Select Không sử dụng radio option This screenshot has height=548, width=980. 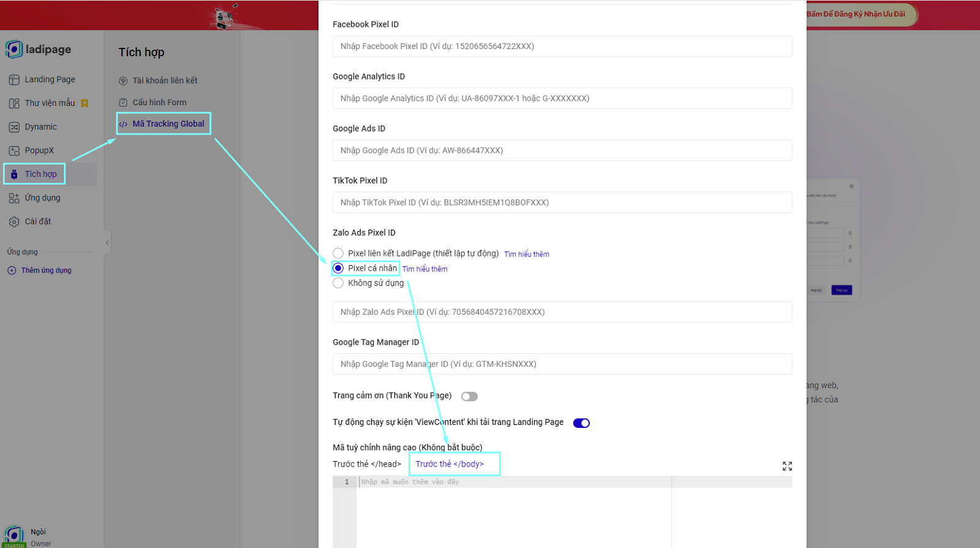click(x=338, y=283)
